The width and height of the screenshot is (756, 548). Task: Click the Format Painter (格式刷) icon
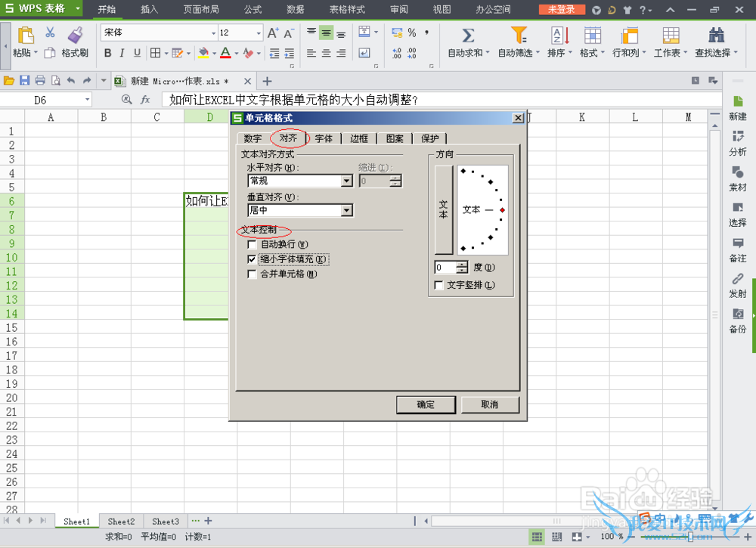point(75,36)
